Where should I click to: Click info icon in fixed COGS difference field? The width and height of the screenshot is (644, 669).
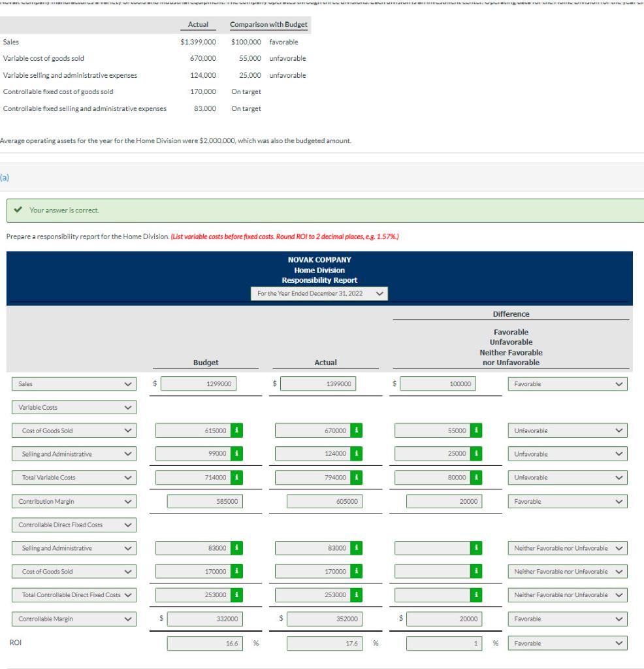click(476, 571)
